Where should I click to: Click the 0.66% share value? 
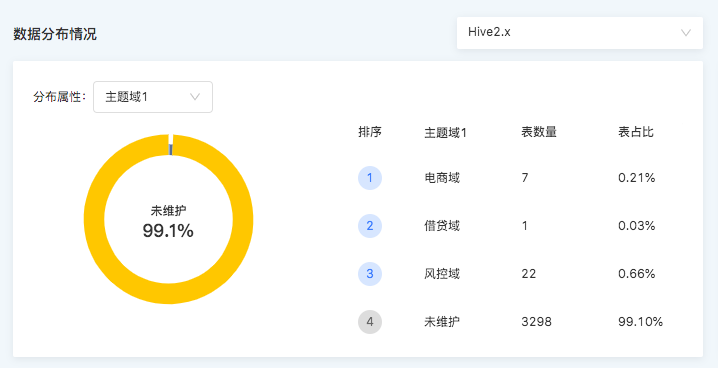point(636,274)
